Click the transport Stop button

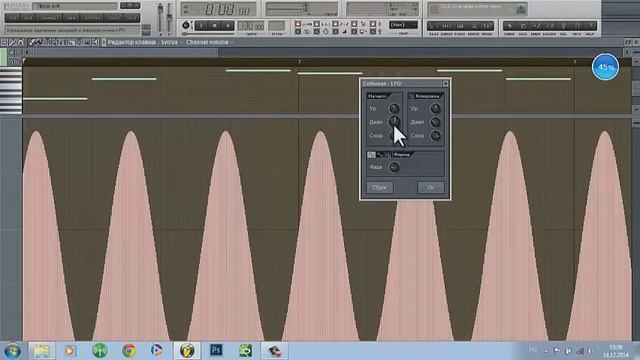pos(215,26)
